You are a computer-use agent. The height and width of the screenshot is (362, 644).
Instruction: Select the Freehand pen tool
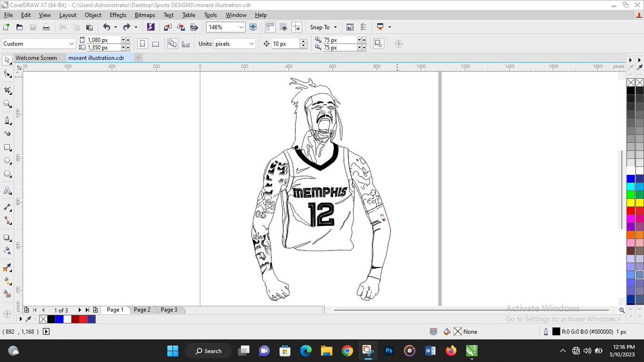tap(8, 120)
